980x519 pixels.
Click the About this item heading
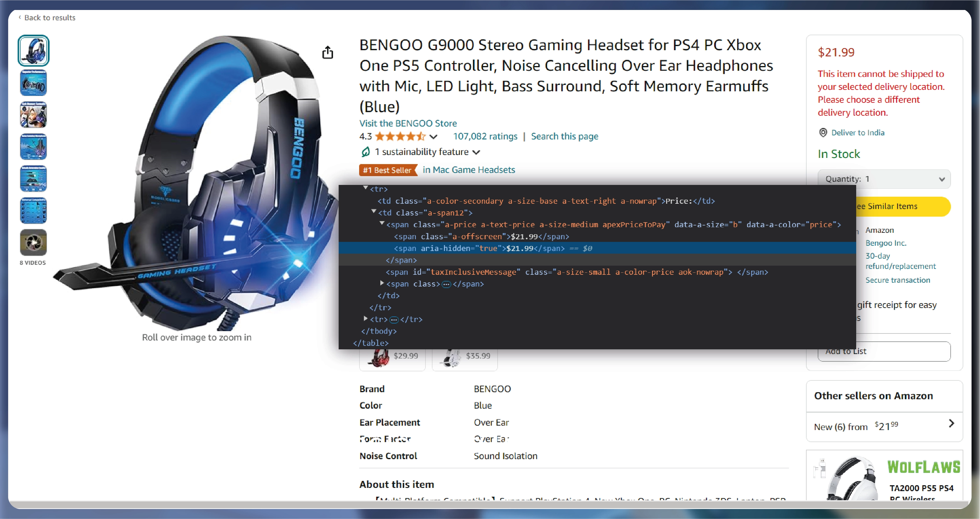(x=396, y=484)
